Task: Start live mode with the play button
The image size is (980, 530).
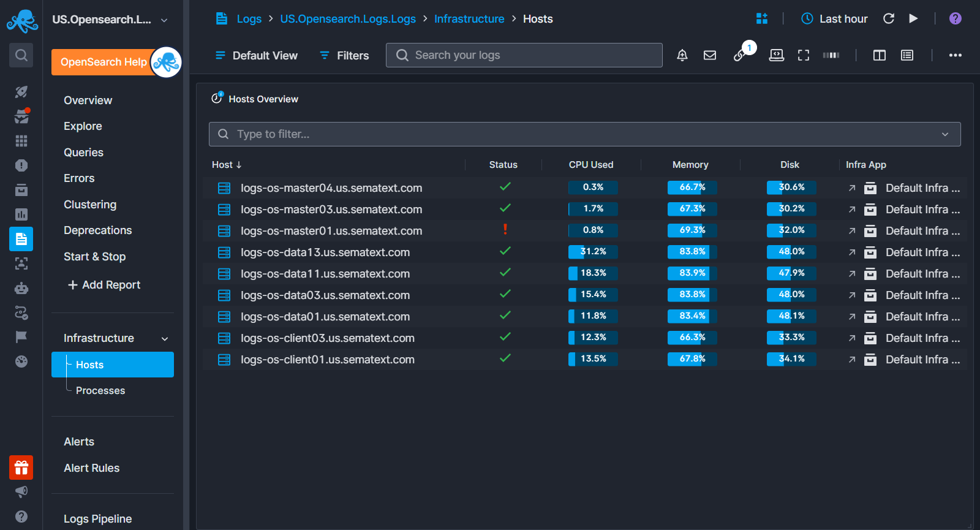Action: coord(913,18)
